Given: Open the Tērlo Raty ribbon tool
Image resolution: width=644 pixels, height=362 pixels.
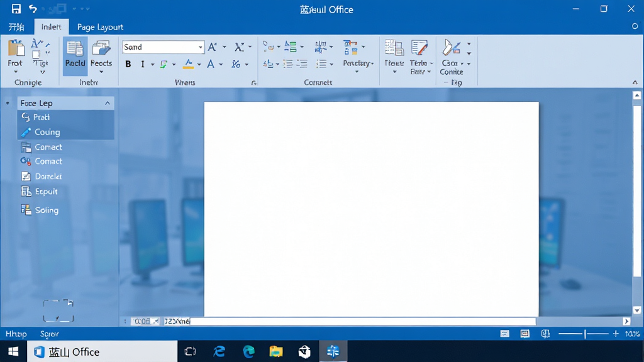Looking at the screenshot, I should 420,57.
